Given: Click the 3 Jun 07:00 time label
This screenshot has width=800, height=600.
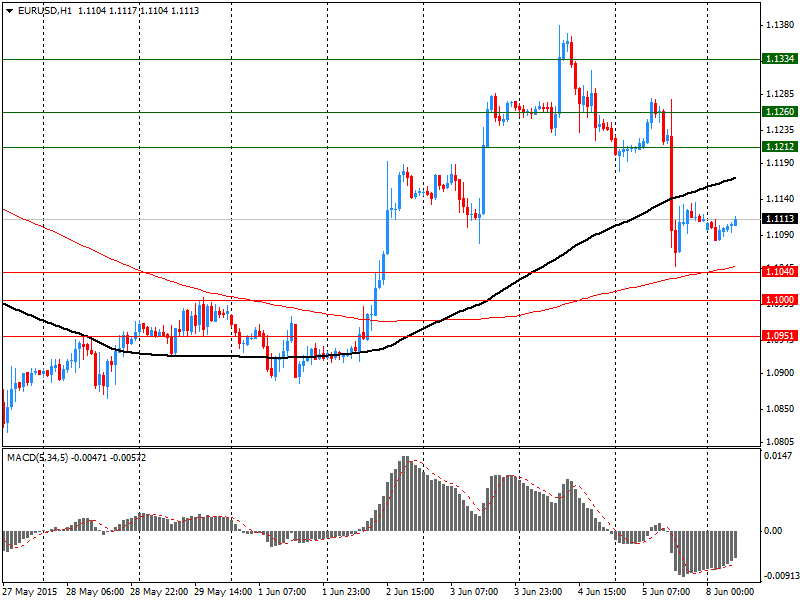Looking at the screenshot, I should [474, 592].
